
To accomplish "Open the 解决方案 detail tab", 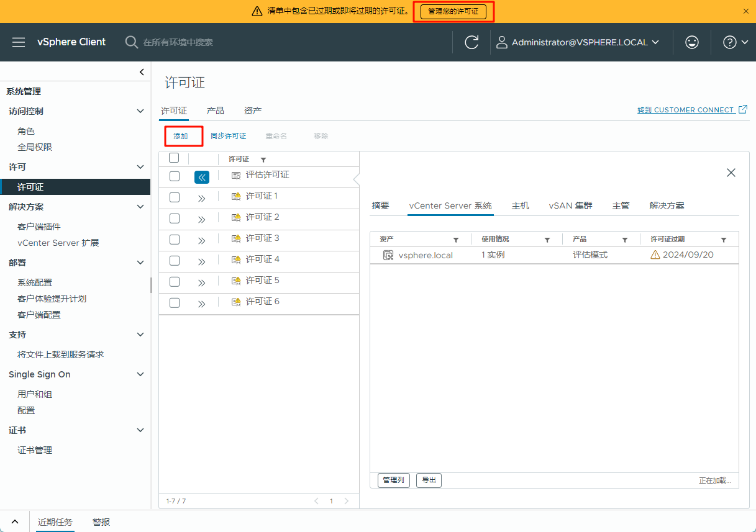I will pyautogui.click(x=667, y=205).
